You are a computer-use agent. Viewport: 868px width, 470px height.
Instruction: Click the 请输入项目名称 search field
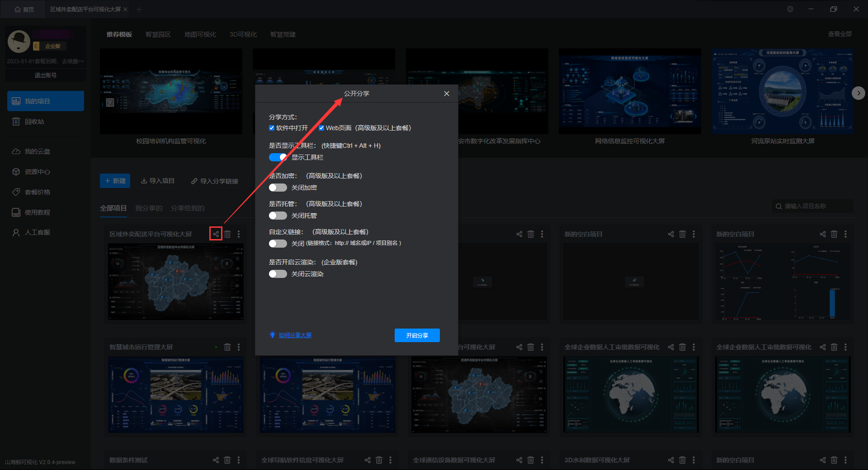812,206
